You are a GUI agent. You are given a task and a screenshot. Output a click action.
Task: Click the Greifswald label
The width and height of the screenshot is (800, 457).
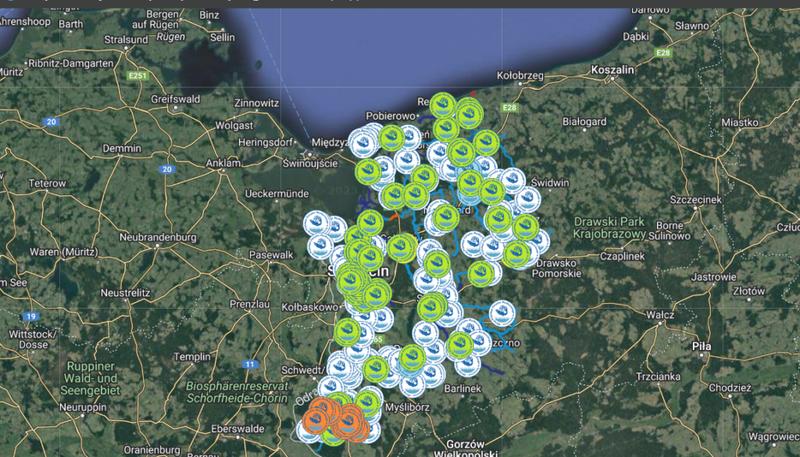[176, 99]
